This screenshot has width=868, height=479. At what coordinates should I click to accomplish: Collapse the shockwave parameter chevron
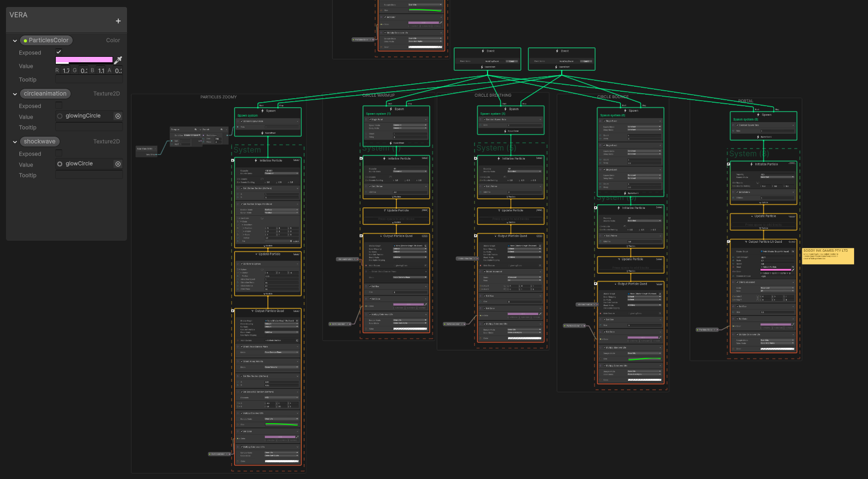(x=14, y=141)
